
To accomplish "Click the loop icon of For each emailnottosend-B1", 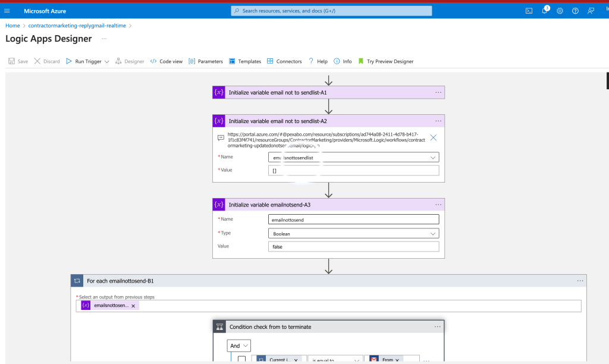I will [77, 281].
